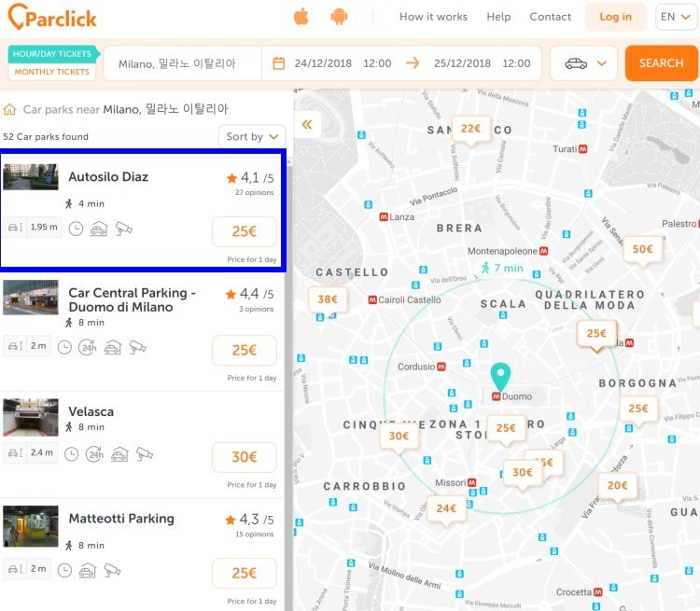Click the 50€ map price marker

pos(642,250)
